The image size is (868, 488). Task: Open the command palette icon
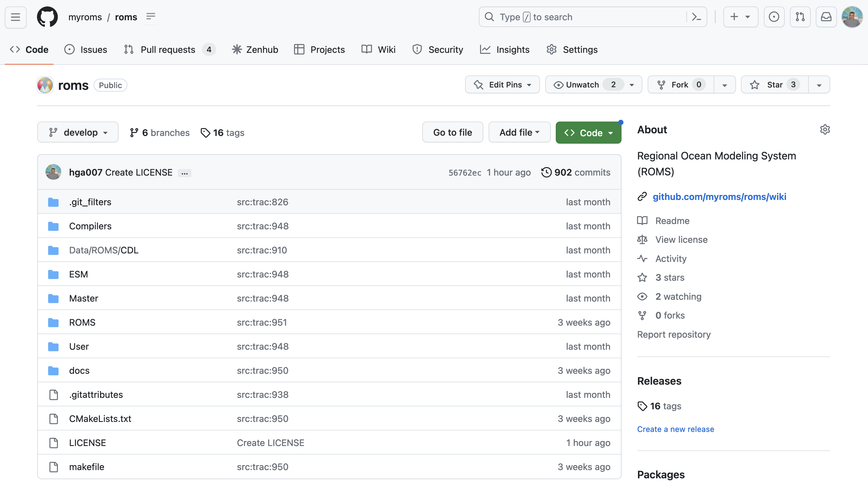pos(696,17)
